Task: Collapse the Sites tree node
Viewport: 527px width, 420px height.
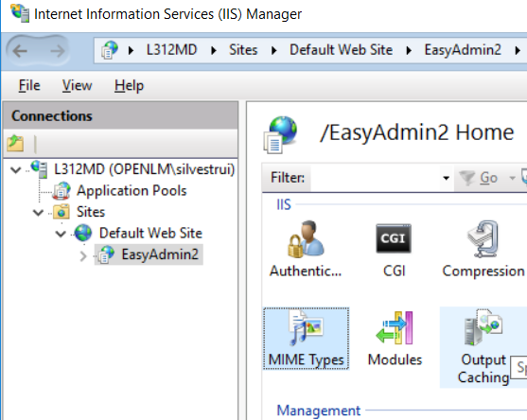Action: tap(38, 212)
